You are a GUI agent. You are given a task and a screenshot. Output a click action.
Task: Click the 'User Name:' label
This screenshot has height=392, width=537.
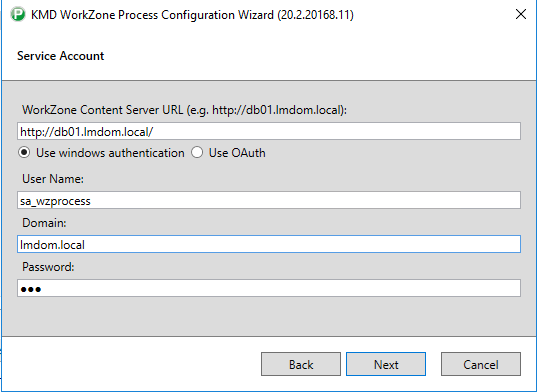click(x=53, y=179)
